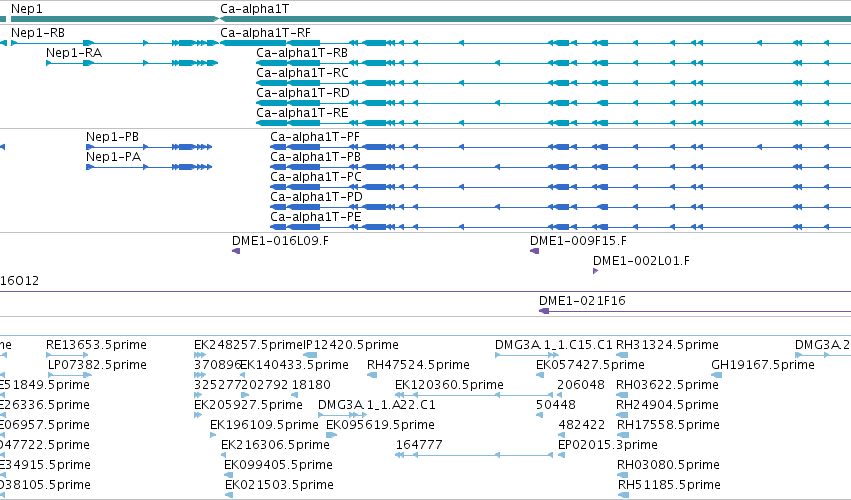Select EST EK140433.5prime
This screenshot has width=851, height=500.
(294, 365)
